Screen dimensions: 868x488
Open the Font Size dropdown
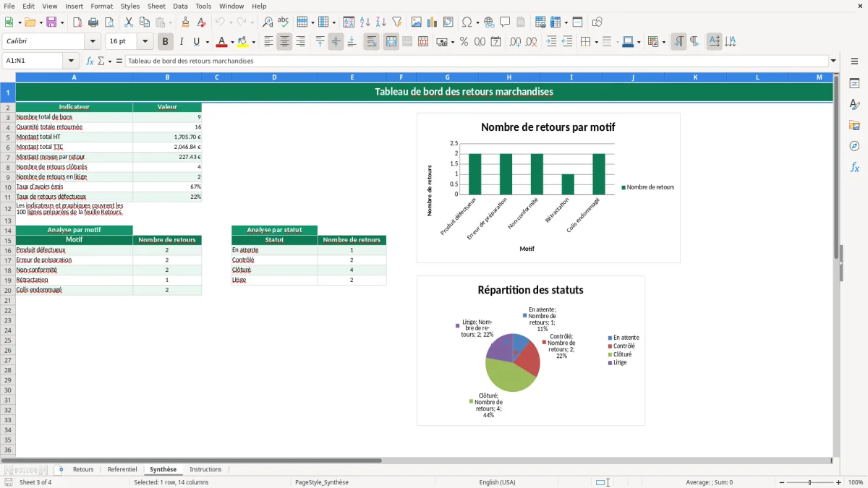(x=145, y=42)
